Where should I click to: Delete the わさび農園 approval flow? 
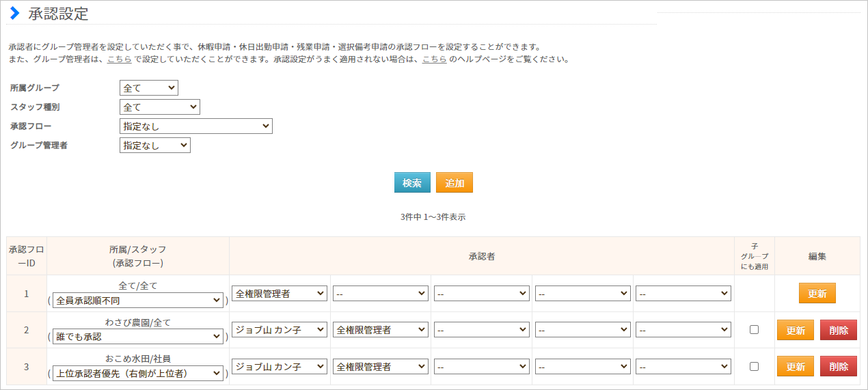[838, 330]
